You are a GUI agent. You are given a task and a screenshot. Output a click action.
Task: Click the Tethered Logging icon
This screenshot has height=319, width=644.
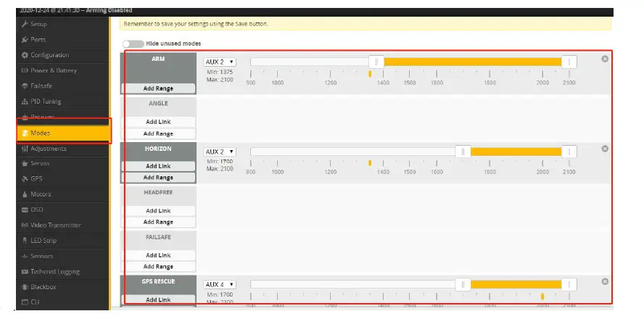(25, 272)
